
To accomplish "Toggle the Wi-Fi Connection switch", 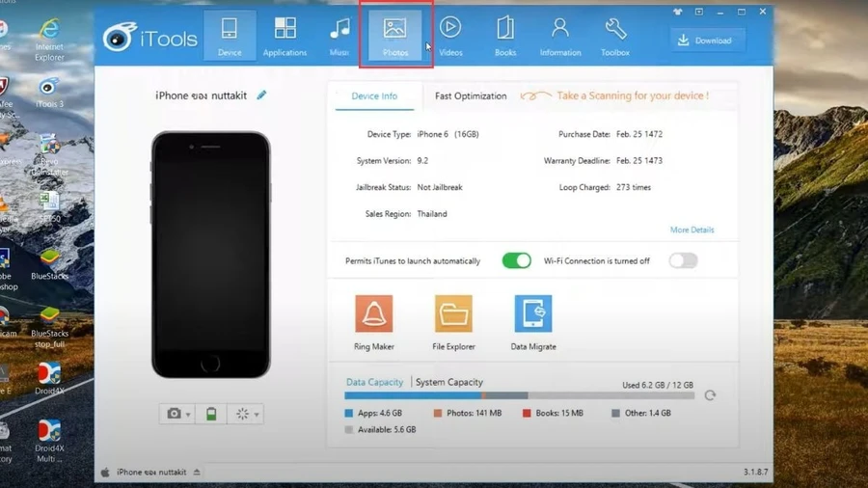I will point(683,260).
